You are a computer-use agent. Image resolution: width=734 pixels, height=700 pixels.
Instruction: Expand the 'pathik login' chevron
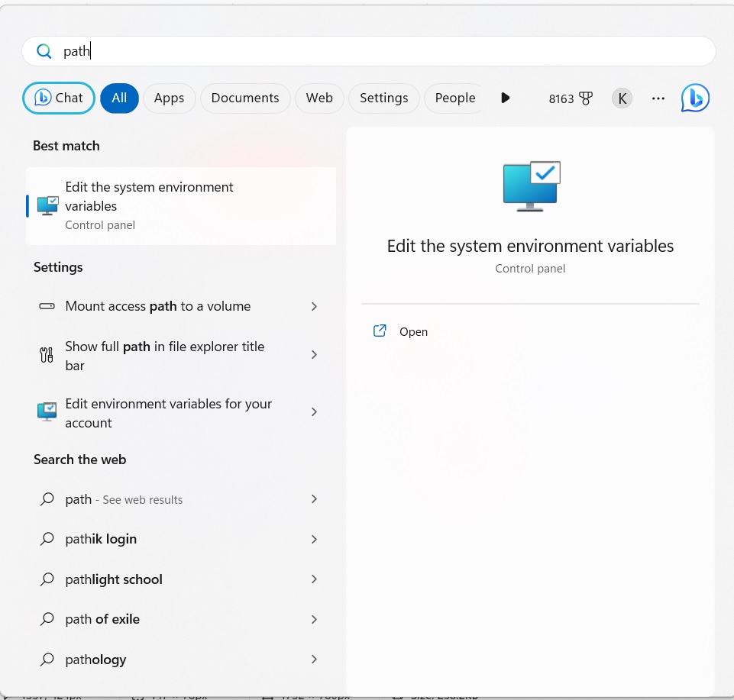tap(314, 539)
